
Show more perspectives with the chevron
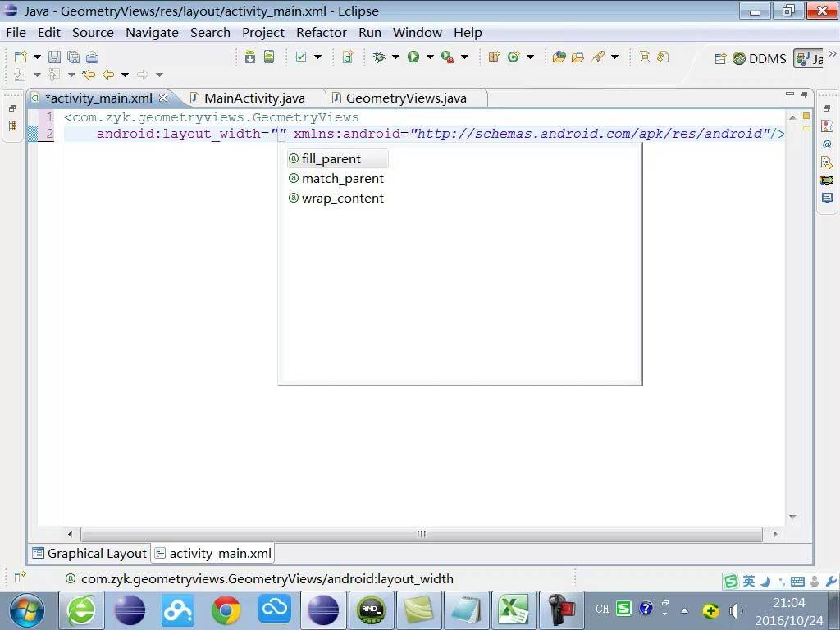[x=832, y=53]
